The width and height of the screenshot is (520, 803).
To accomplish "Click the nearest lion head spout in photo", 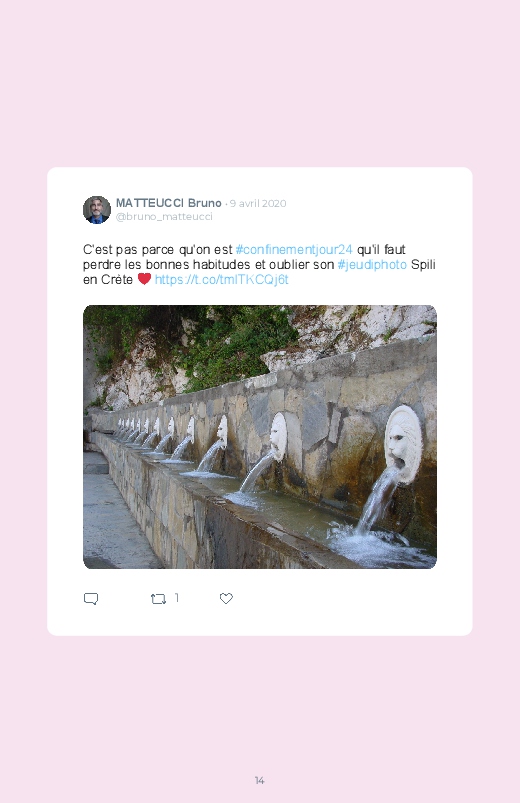I will tap(403, 443).
